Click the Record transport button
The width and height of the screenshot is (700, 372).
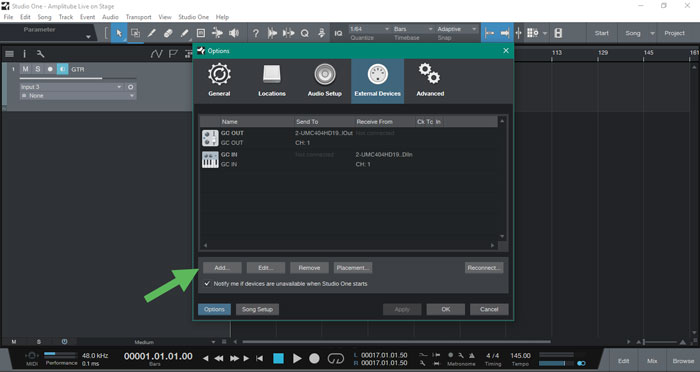[x=314, y=358]
